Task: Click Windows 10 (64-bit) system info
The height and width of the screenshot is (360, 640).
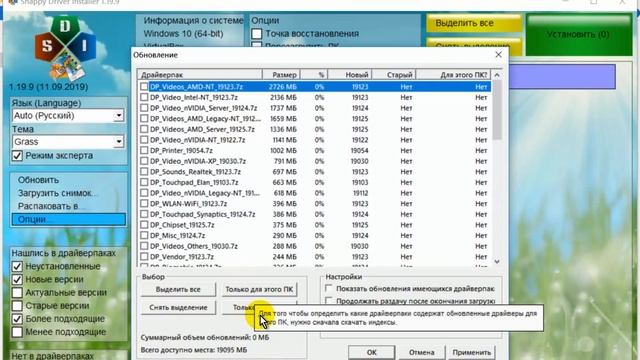Action: coord(183,34)
